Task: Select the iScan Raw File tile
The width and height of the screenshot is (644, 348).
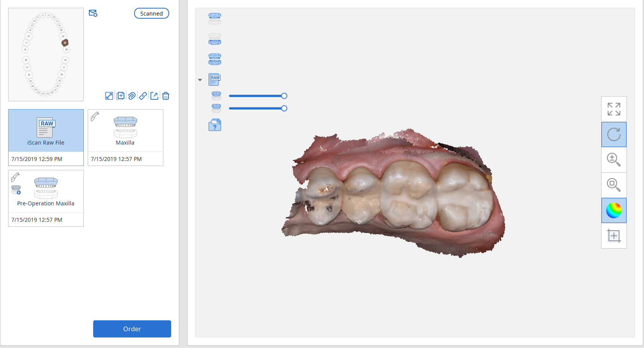Action: coord(46,131)
